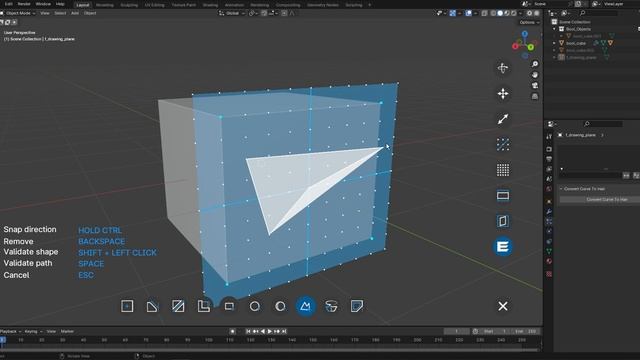Image resolution: width=640 pixels, height=360 pixels.
Task: Click the blue E button in the viewport
Action: click(x=503, y=247)
